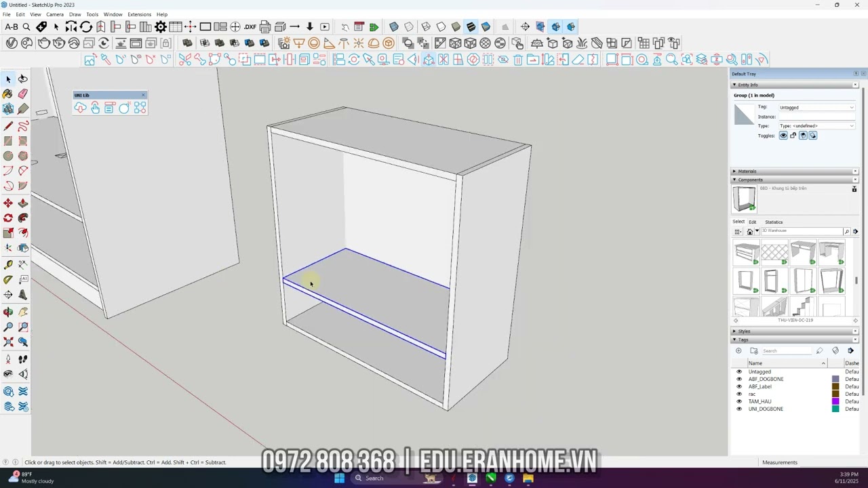Hide the ABF_Label tag
This screenshot has width=868, height=488.
pyautogui.click(x=739, y=386)
